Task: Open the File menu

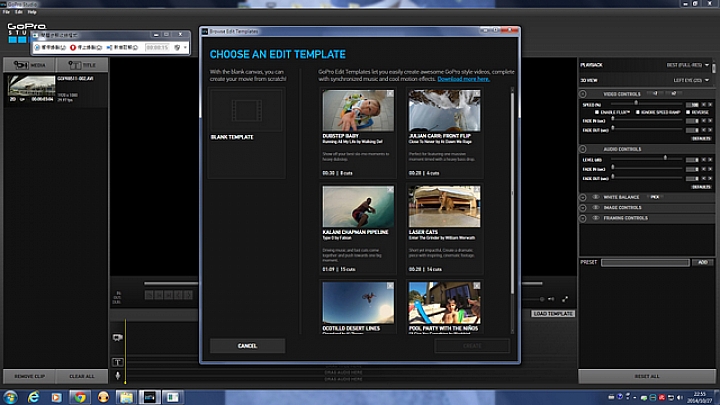Action: pyautogui.click(x=6, y=12)
